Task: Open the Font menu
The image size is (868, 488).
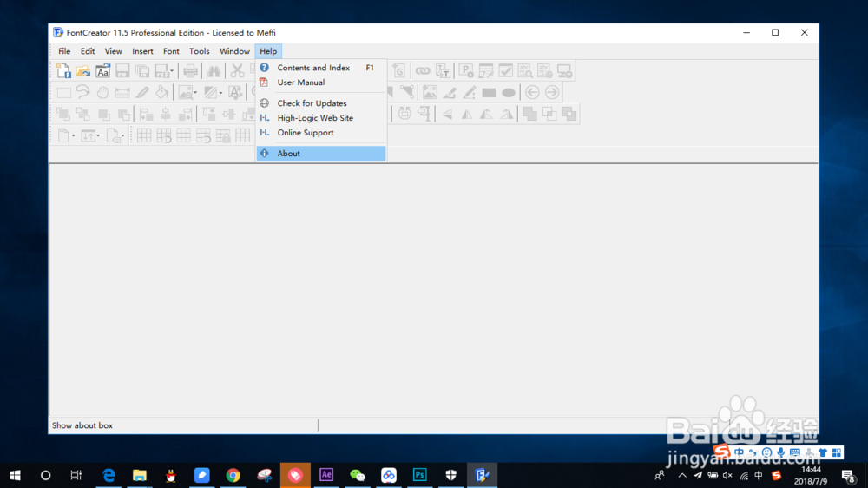Action: pos(171,51)
